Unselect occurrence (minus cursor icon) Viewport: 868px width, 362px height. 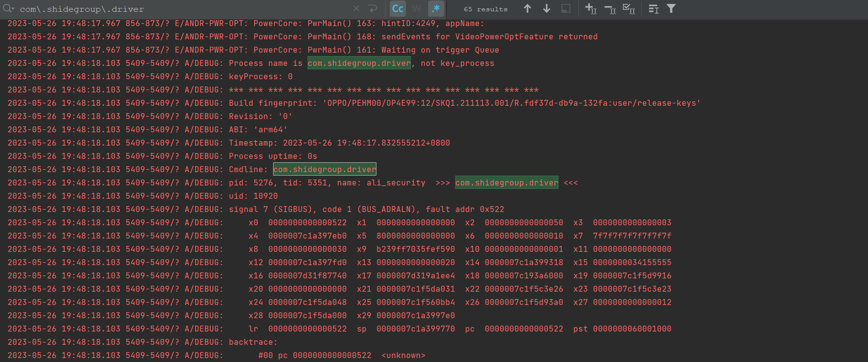(610, 9)
